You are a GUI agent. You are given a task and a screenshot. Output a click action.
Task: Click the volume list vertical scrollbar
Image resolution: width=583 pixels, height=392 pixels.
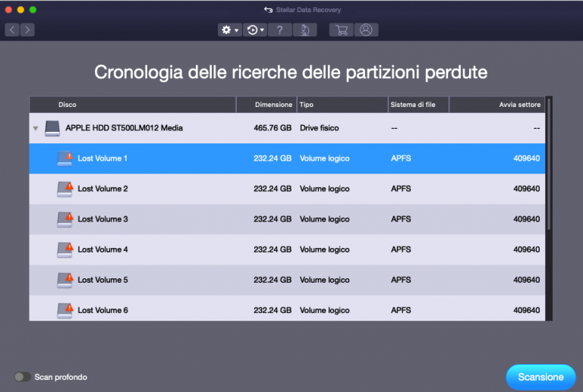coord(549,163)
